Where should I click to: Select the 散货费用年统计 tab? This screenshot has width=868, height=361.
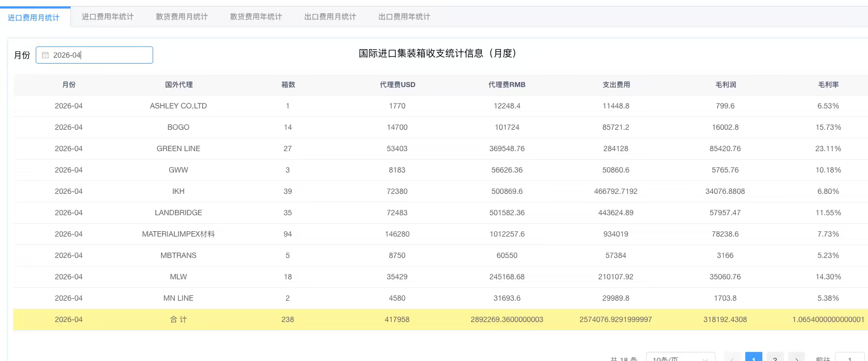coord(256,17)
